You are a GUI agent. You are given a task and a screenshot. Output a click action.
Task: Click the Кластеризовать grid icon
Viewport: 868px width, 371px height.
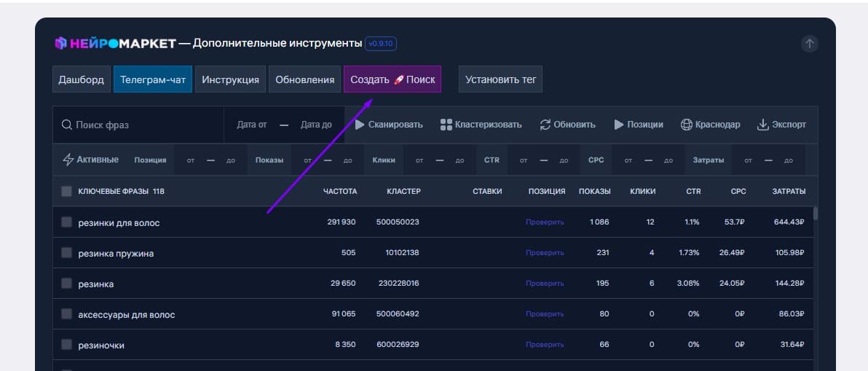point(446,125)
